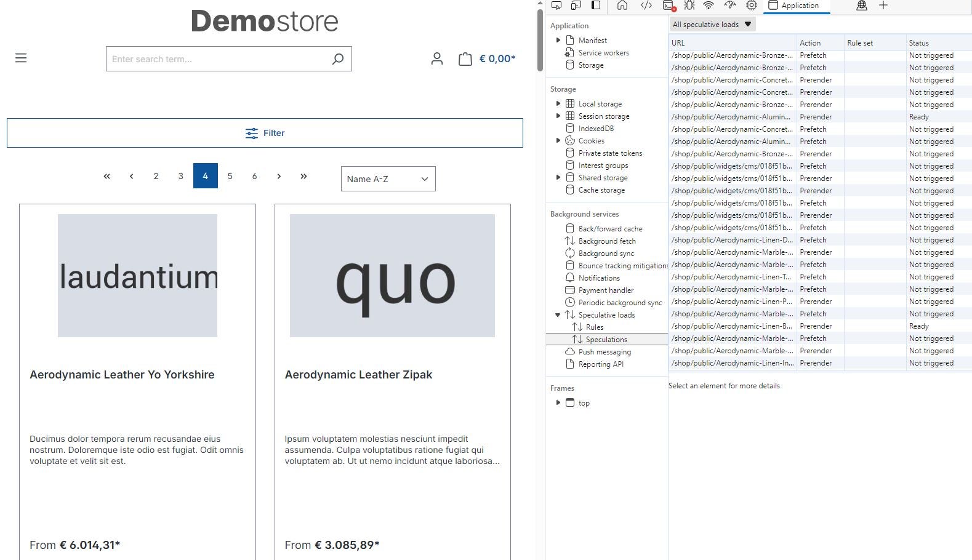Screen dimensions: 972x560
Task: Open Periodic background sync
Action: [x=620, y=303]
